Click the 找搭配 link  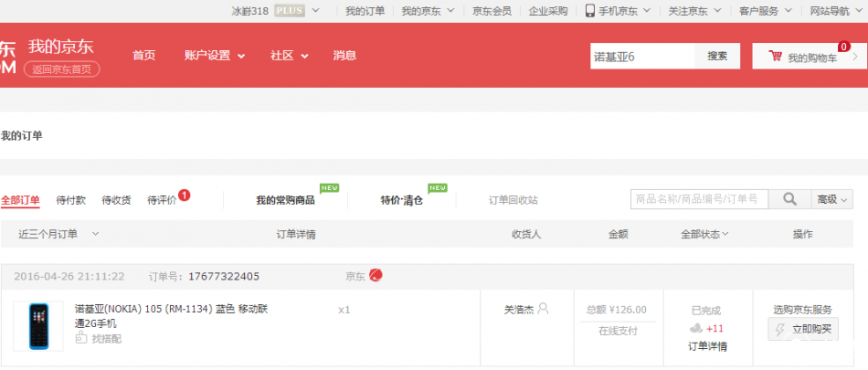point(106,338)
